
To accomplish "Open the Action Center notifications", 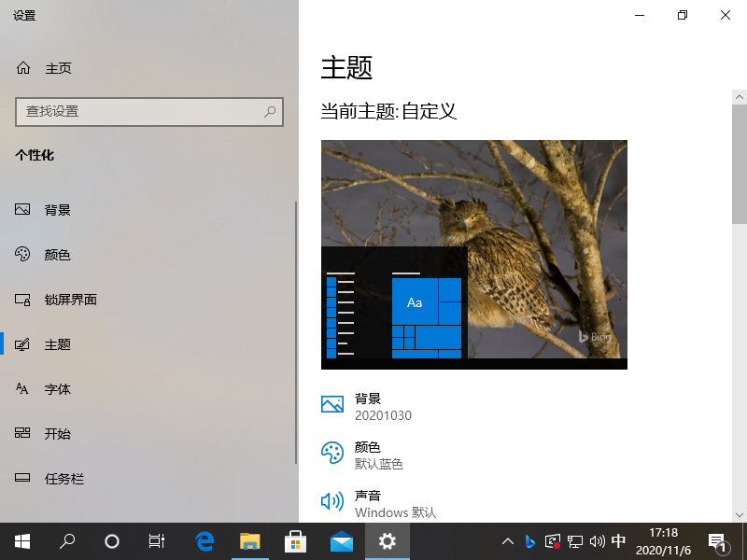I will pyautogui.click(x=718, y=541).
